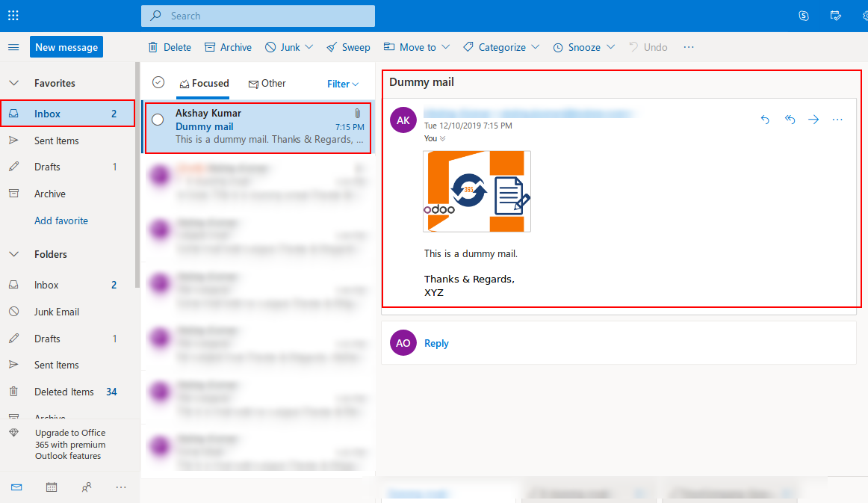Open the Move to dropdown
The width and height of the screenshot is (868, 503).
pos(417,47)
